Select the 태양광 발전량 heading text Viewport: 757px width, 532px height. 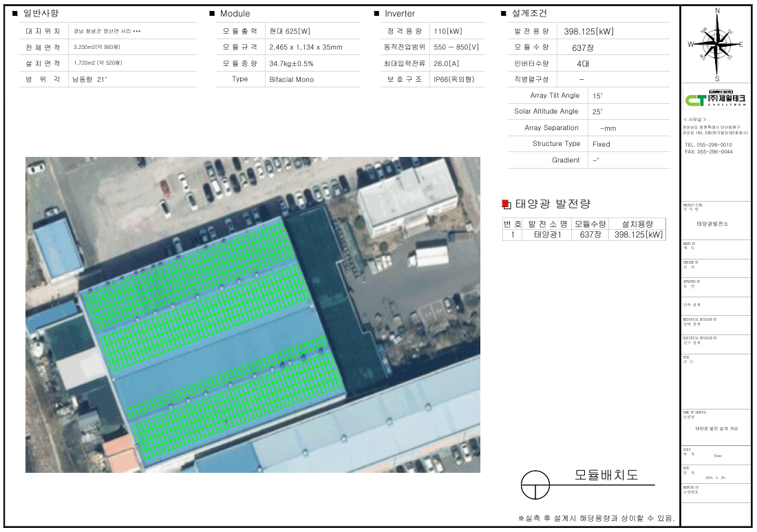pos(553,204)
